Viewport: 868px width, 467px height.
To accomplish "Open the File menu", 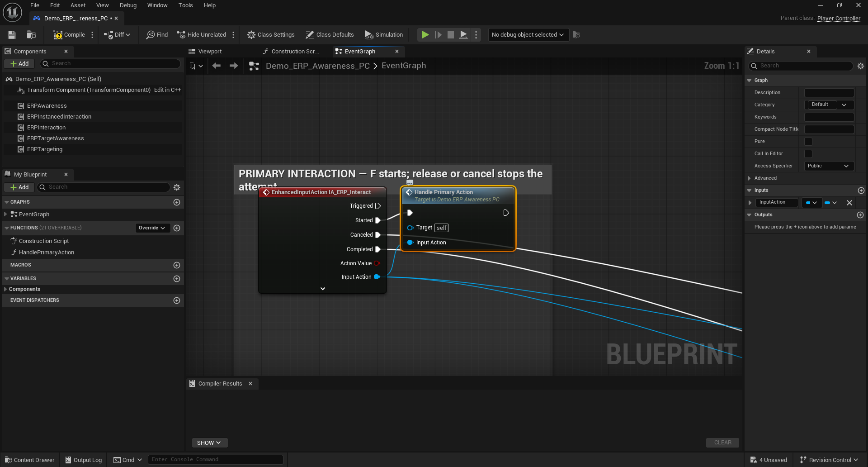I will coord(35,5).
